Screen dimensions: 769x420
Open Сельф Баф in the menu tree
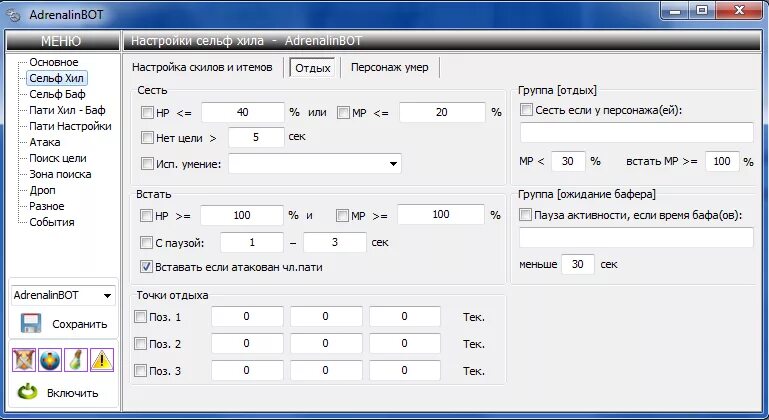(57, 94)
